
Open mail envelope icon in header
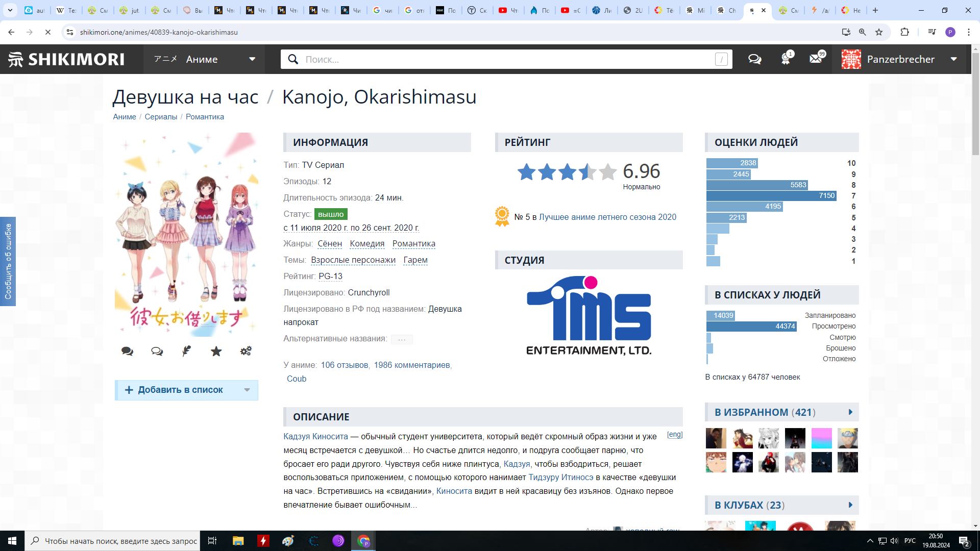[x=816, y=59]
